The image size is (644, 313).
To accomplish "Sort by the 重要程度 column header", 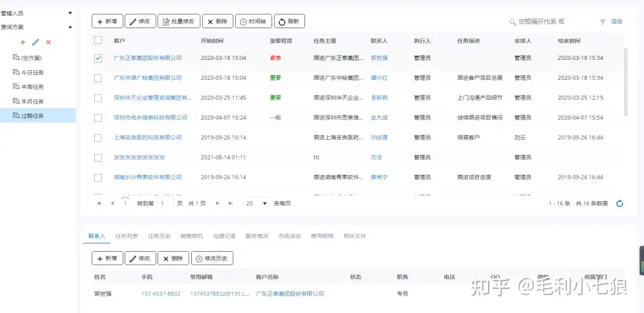I will [281, 41].
